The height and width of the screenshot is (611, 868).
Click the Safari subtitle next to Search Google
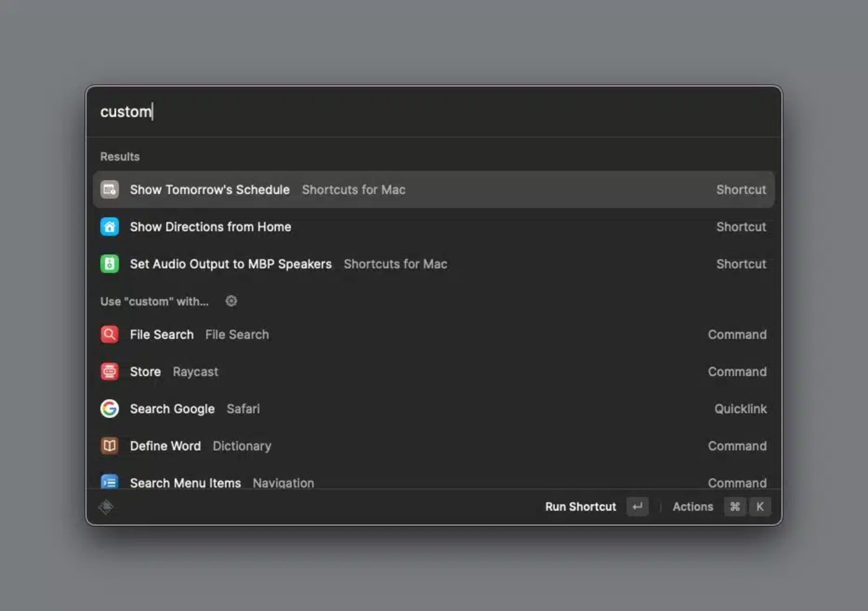[243, 409]
